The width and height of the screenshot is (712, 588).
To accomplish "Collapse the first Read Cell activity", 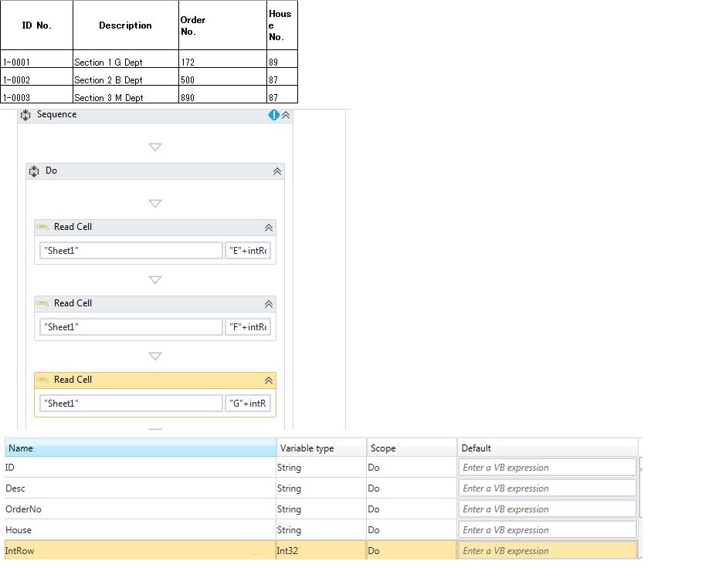I will pos(268,228).
